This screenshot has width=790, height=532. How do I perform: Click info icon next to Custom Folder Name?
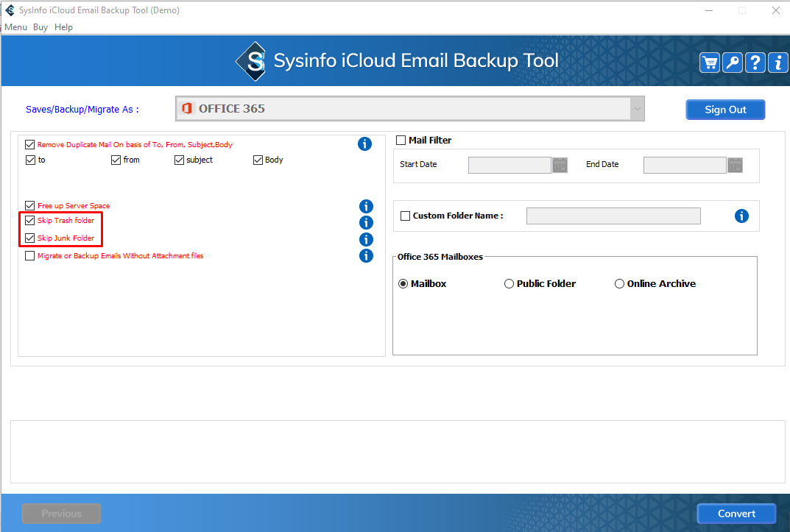point(741,216)
